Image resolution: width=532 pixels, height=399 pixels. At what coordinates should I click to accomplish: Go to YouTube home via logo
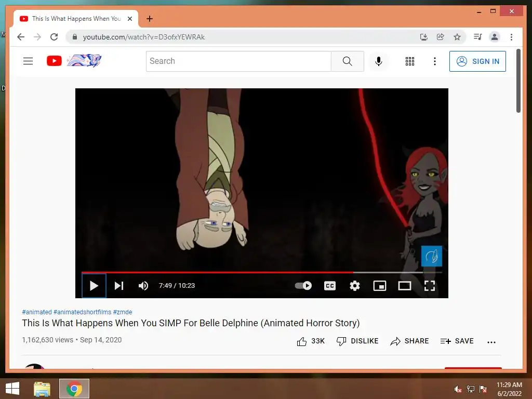[54, 61]
